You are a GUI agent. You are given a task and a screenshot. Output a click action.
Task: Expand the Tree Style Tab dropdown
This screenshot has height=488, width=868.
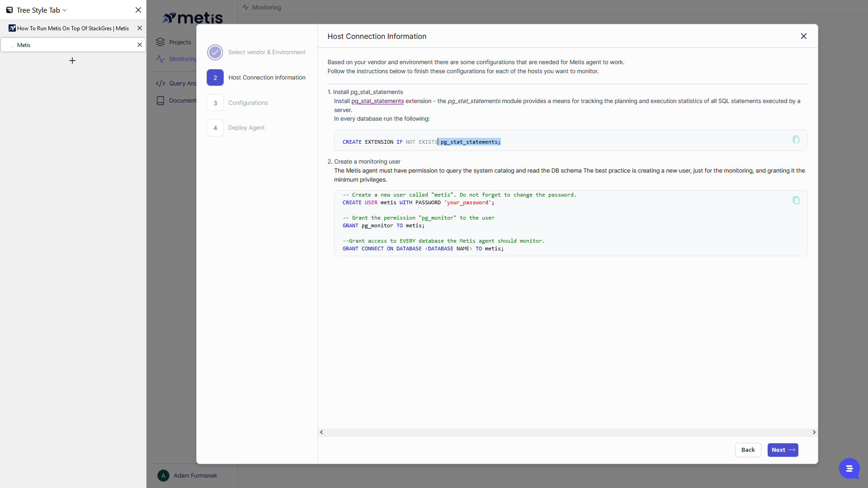(x=65, y=10)
